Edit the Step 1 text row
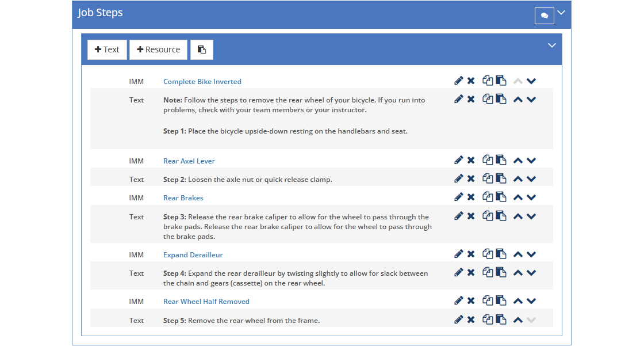This screenshot has height=346, width=644. point(458,99)
